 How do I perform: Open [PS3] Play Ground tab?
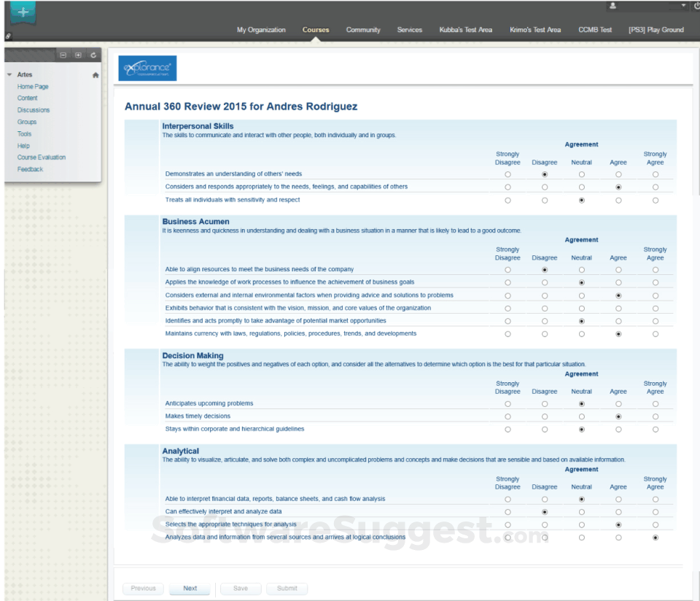point(656,30)
